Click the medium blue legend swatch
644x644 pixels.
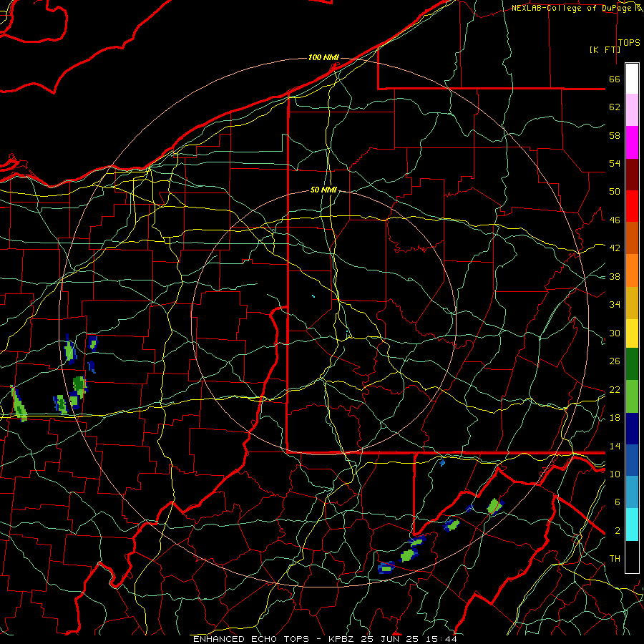coord(632,460)
